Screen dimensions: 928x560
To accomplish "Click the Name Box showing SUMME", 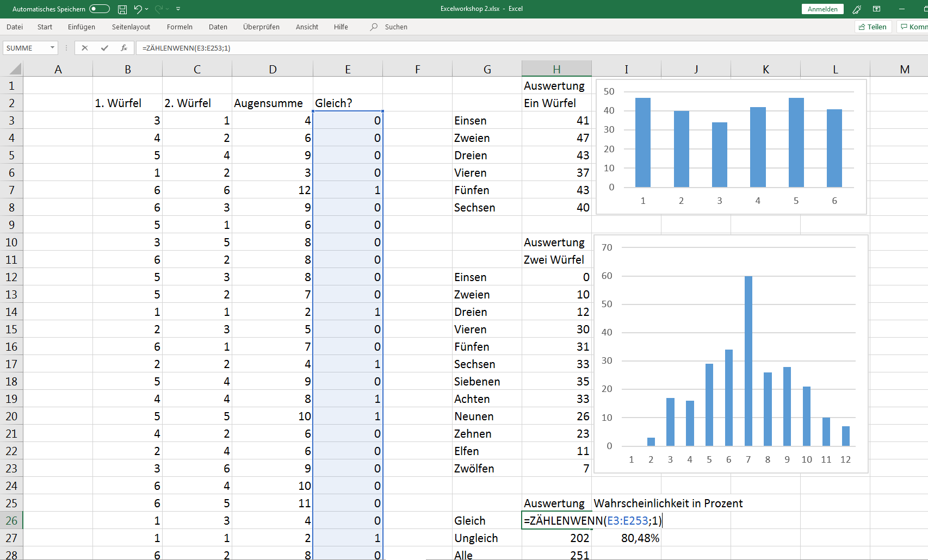I will click(26, 48).
